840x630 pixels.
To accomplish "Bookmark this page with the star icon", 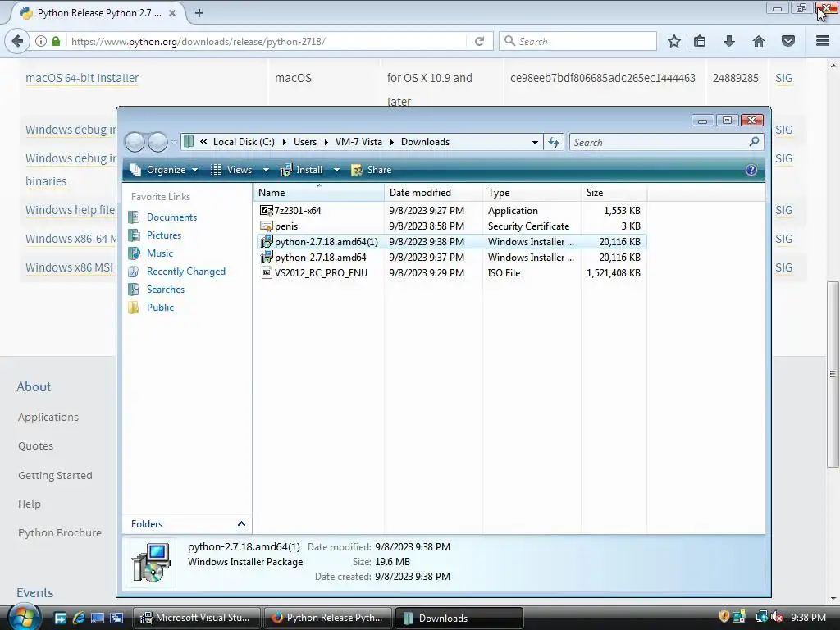I will [x=674, y=41].
